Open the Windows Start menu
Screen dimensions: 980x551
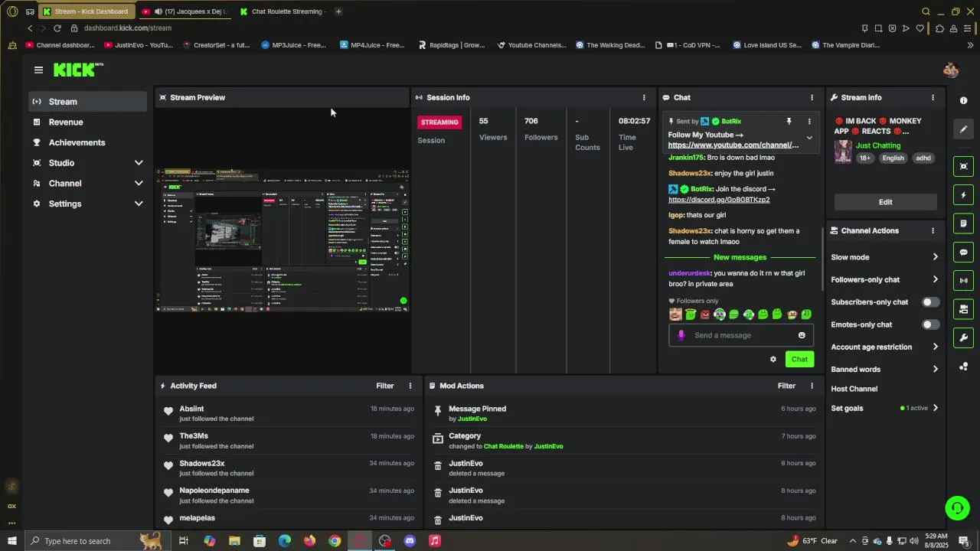11,541
